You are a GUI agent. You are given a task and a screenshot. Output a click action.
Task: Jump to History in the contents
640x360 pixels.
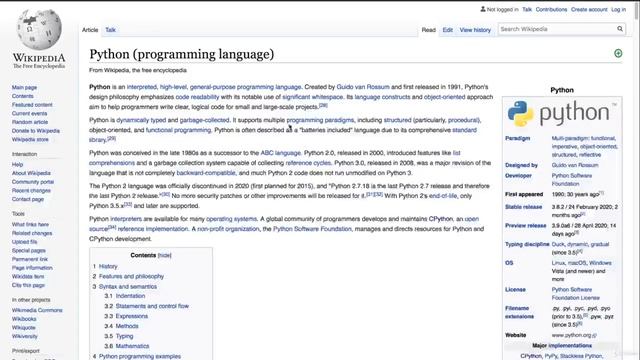click(108, 266)
